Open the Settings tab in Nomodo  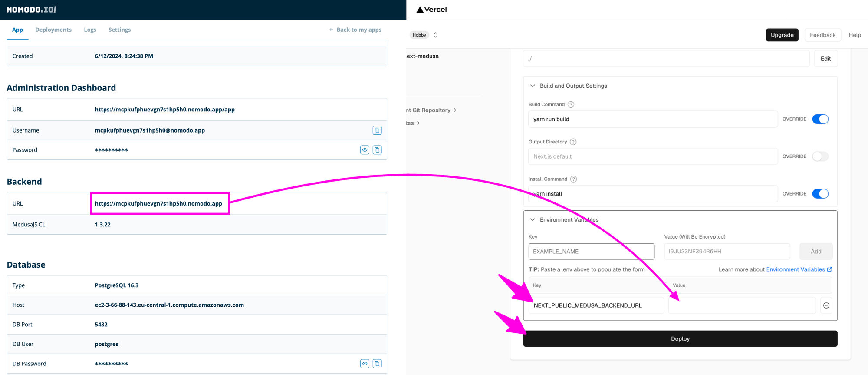coord(120,30)
